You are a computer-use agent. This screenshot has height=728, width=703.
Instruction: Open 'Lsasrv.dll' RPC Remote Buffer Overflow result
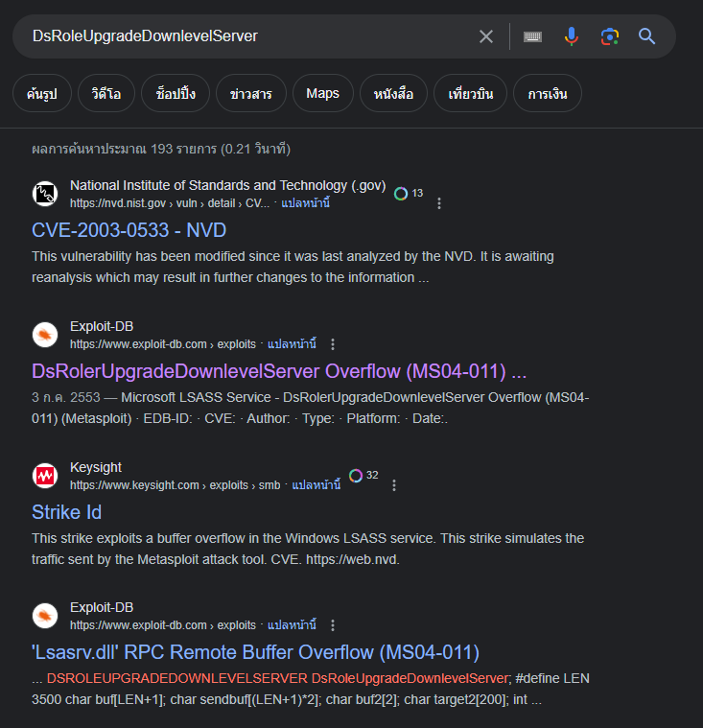pos(255,652)
